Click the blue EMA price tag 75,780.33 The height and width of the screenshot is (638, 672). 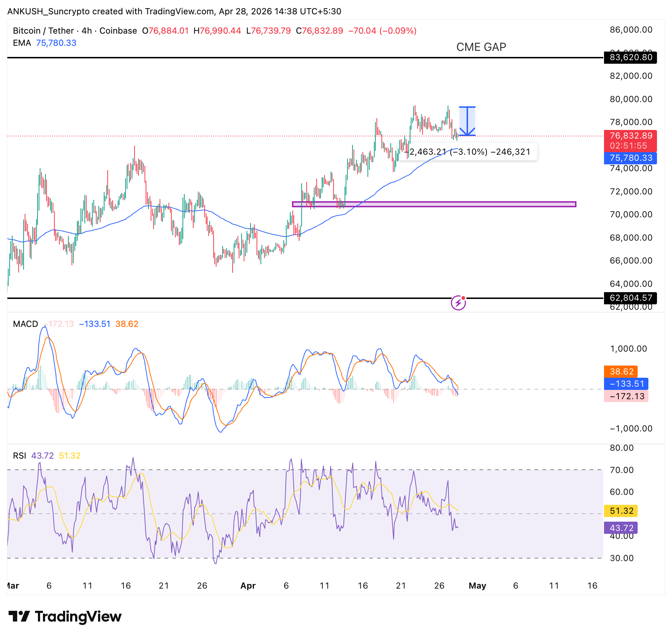(x=630, y=158)
